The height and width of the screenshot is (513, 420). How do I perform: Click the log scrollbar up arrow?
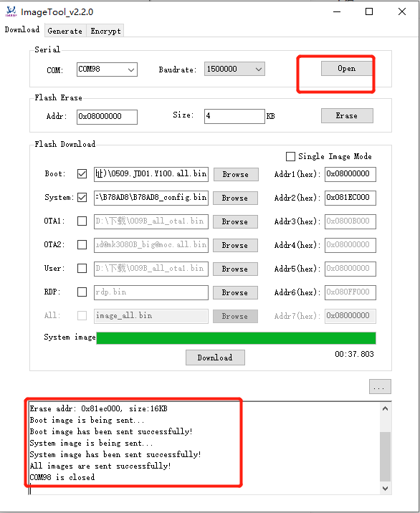tap(386, 408)
